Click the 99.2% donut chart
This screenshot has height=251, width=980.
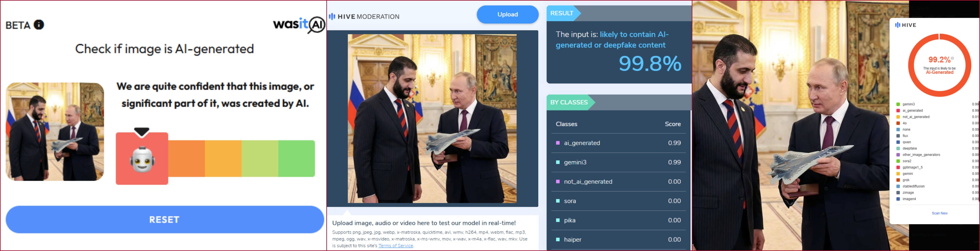coord(939,65)
